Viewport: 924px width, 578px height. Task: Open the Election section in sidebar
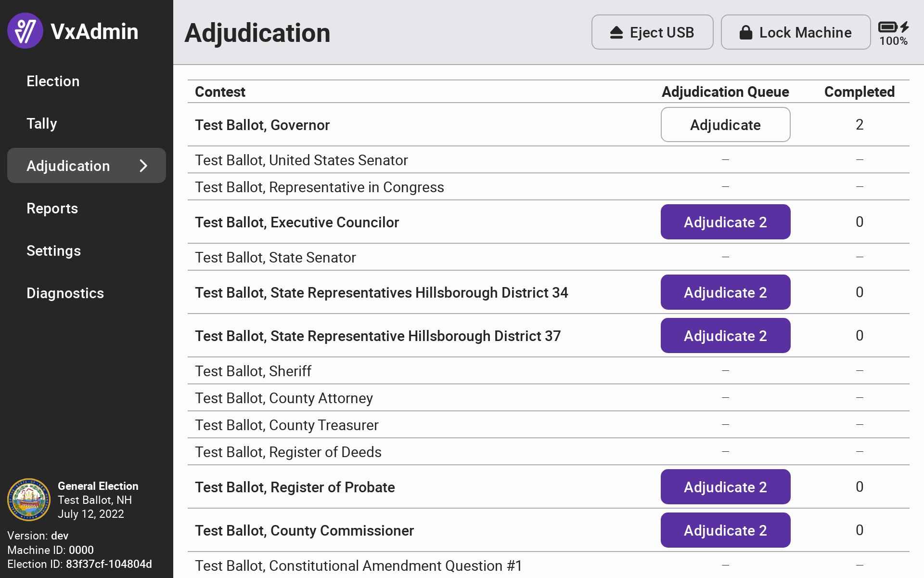pyautogui.click(x=53, y=81)
